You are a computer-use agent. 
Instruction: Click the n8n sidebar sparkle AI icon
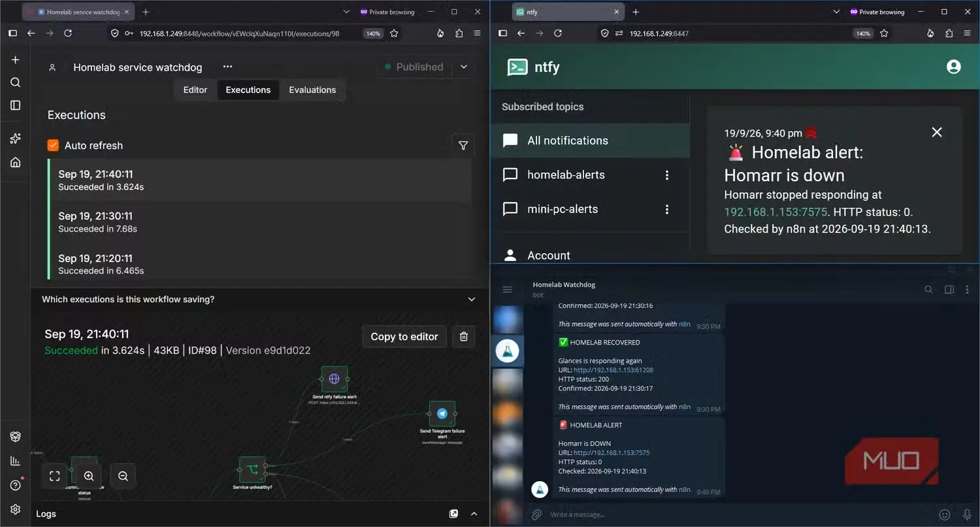16,139
